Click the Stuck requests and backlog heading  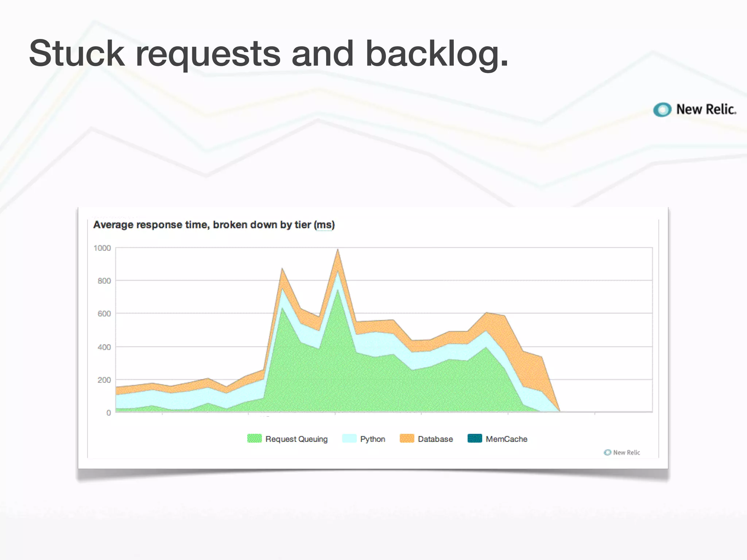(268, 54)
